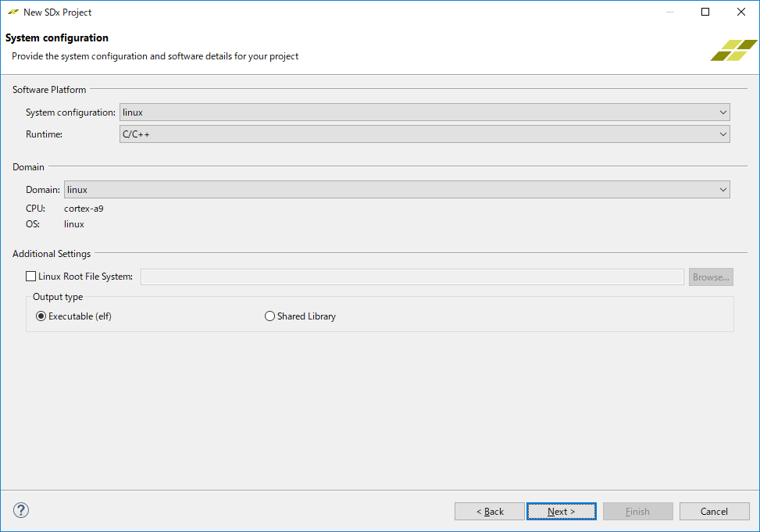The width and height of the screenshot is (760, 532).
Task: Click the Browse button for root file system
Action: (711, 277)
